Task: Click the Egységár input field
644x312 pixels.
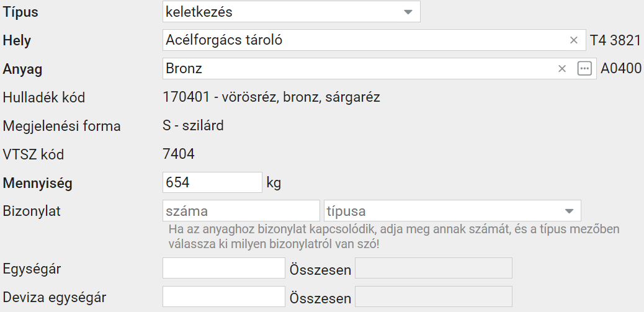Action: [224, 268]
